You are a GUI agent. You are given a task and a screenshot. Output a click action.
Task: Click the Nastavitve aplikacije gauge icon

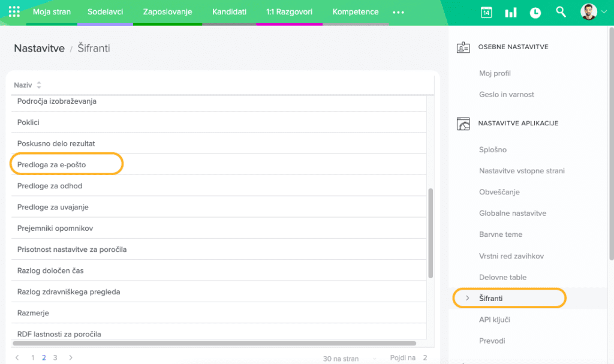463,124
